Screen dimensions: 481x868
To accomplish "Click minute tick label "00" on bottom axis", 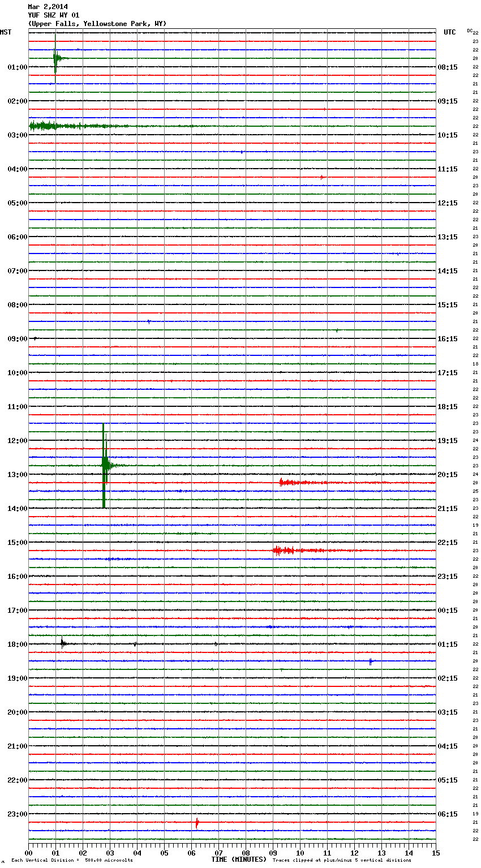I will [28, 853].
